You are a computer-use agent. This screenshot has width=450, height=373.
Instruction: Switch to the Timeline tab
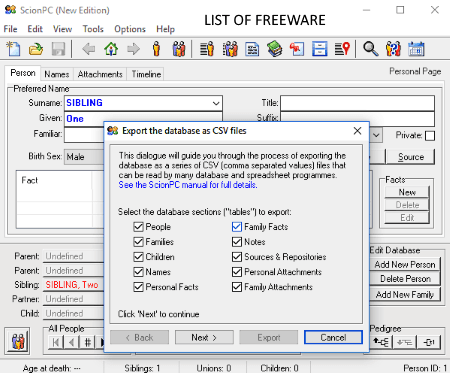point(146,74)
